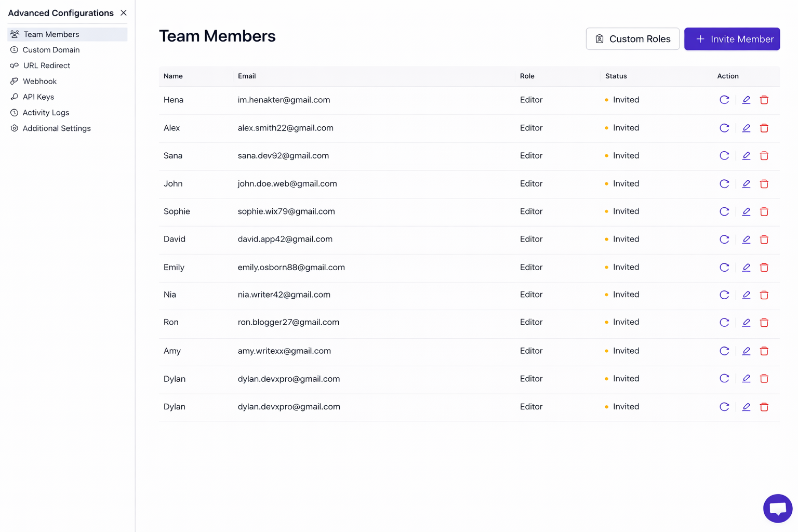Edit Amy's member entry
This screenshot has height=532, width=798.
point(746,351)
